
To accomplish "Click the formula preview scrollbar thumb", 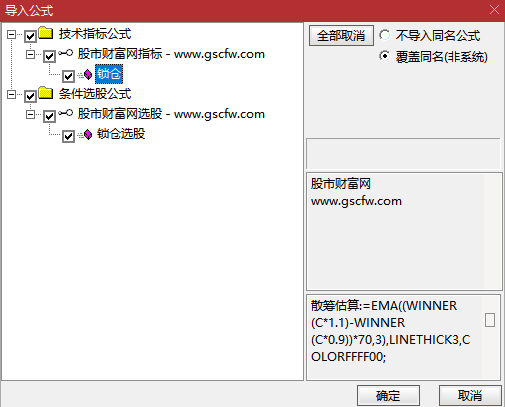I will coord(490,320).
